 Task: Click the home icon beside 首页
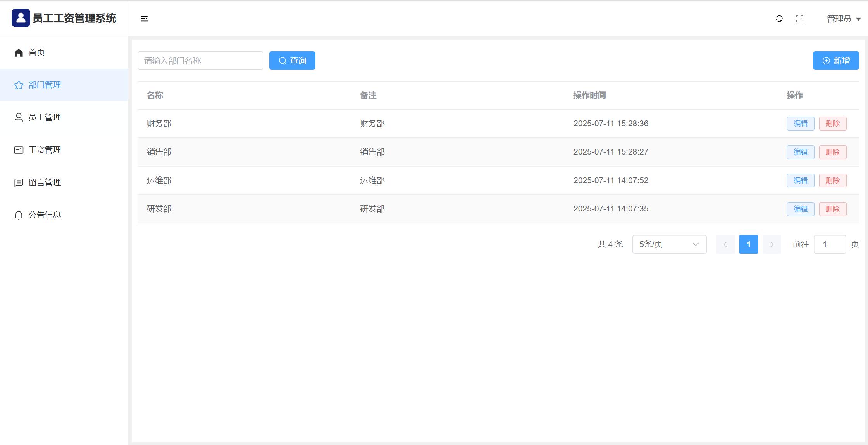[x=19, y=52]
